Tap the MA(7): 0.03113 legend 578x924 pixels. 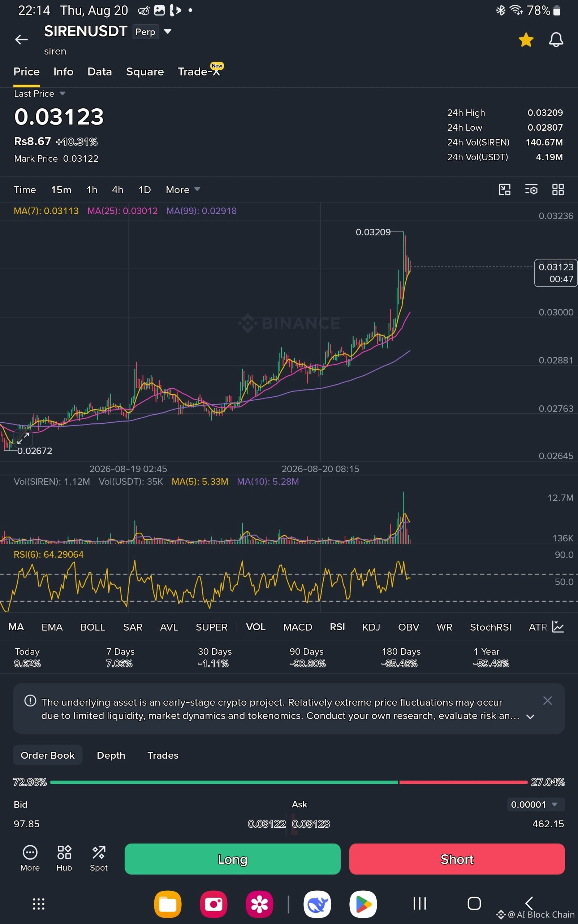pyautogui.click(x=46, y=211)
